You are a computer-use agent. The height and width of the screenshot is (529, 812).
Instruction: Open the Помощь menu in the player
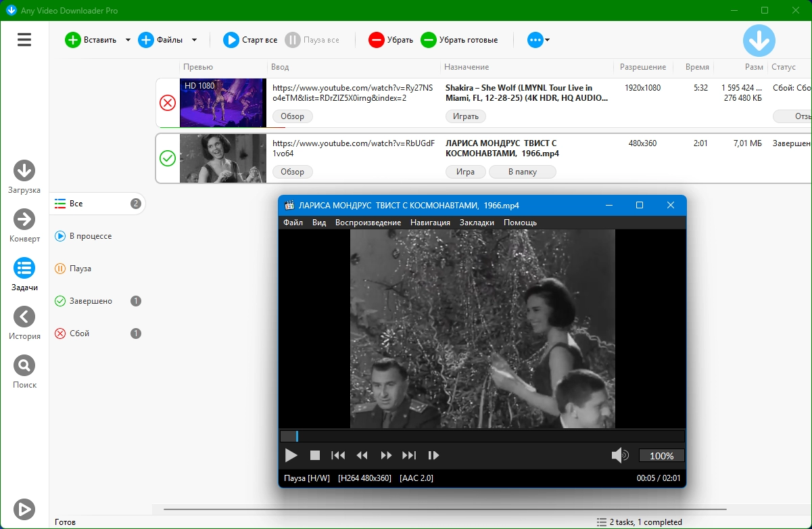[x=520, y=223]
